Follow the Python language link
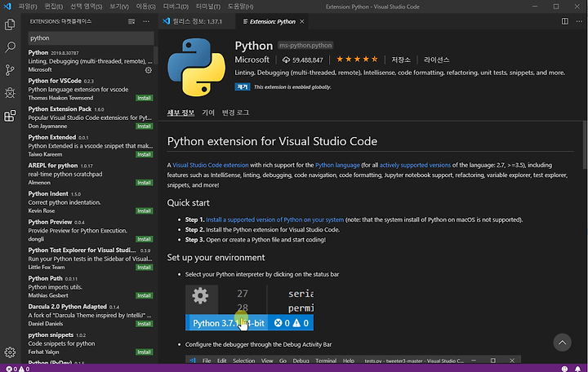The image size is (588, 372). pos(337,166)
